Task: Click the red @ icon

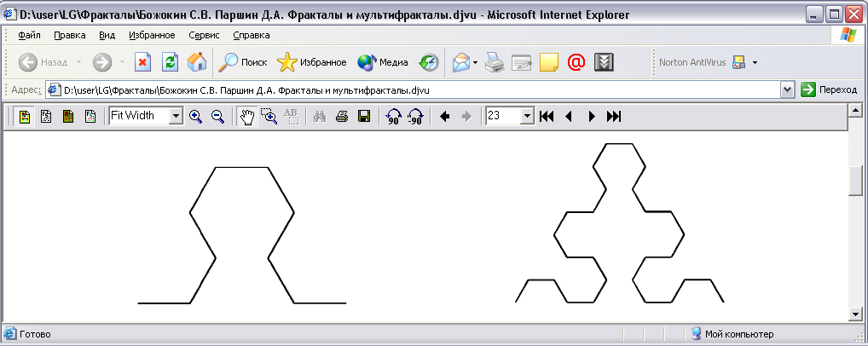Action: tap(576, 62)
